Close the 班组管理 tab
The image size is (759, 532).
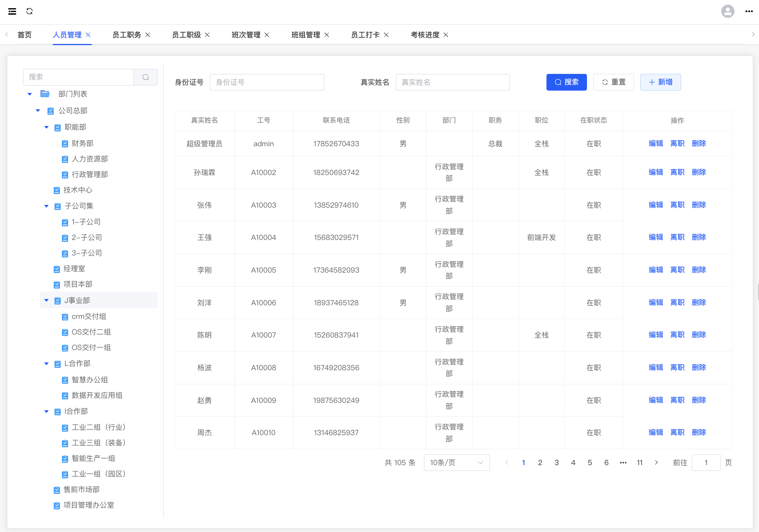[327, 35]
